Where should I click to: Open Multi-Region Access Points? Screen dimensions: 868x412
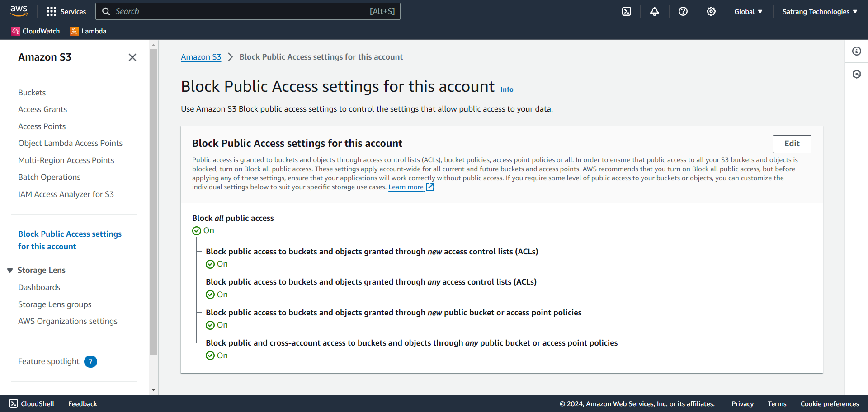(x=66, y=160)
